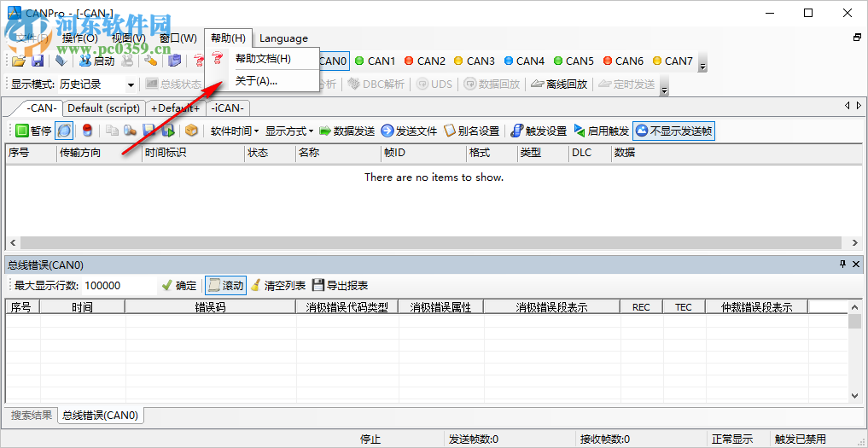Viewport: 868px width, 448px height.
Task: Open 数据发送 data send
Action: (347, 131)
